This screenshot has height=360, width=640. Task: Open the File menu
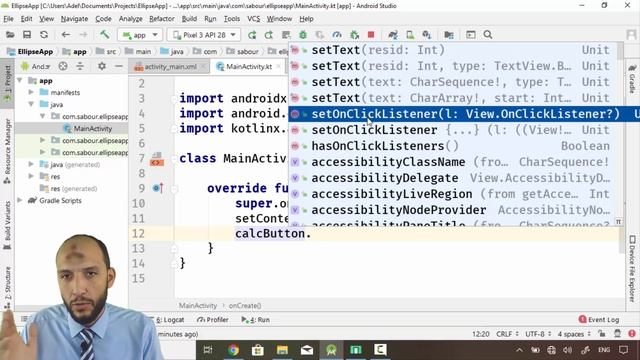pos(8,19)
